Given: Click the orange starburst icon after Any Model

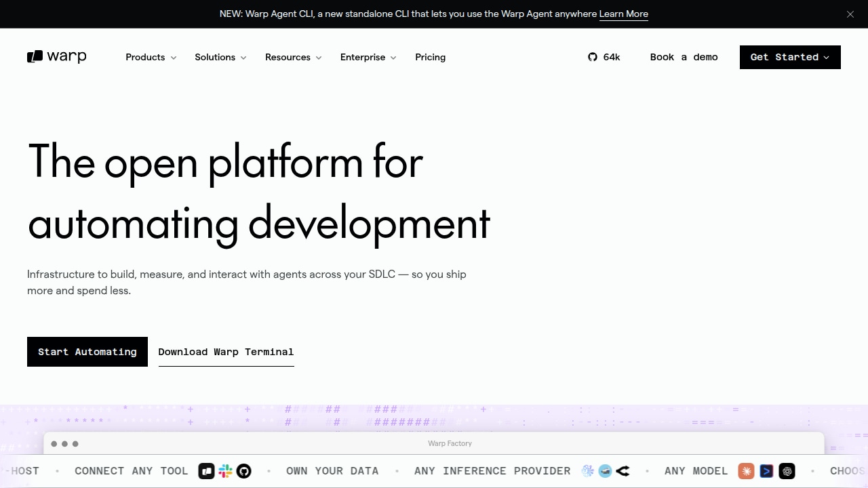Looking at the screenshot, I should coord(746,471).
